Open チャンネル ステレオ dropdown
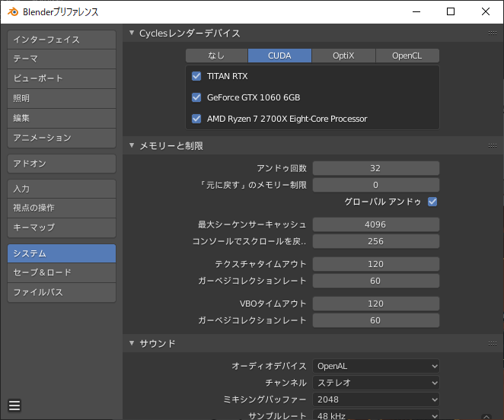 376,383
